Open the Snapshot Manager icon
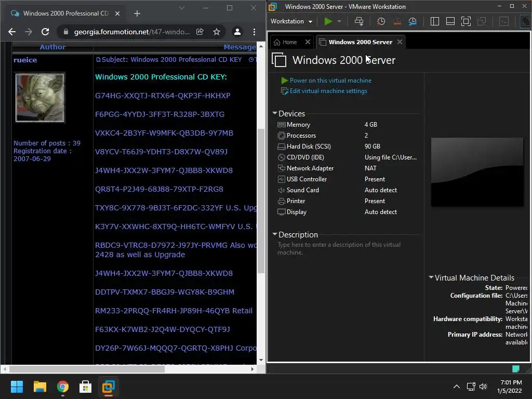The height and width of the screenshot is (399, 532). 413,21
